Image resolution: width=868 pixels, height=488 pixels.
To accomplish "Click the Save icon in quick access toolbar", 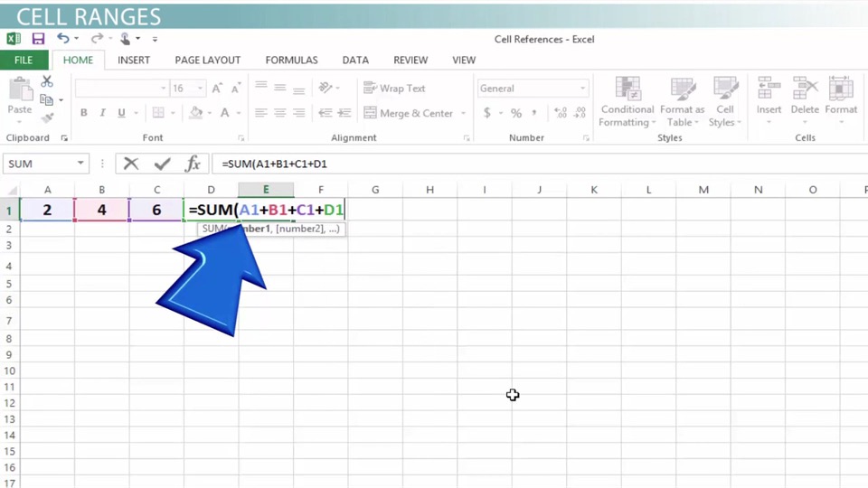I will point(38,39).
